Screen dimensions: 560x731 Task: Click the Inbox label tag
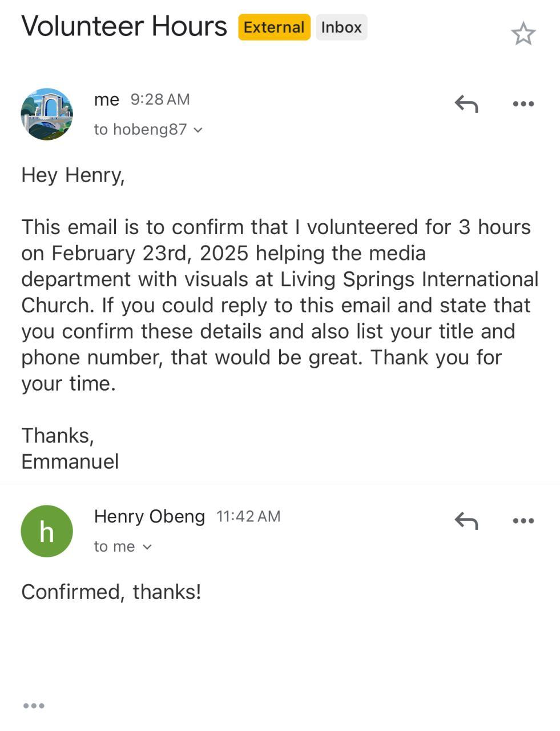click(x=341, y=27)
